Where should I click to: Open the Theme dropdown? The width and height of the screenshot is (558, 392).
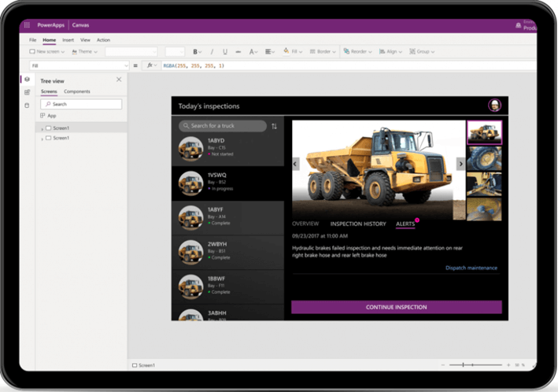(85, 52)
